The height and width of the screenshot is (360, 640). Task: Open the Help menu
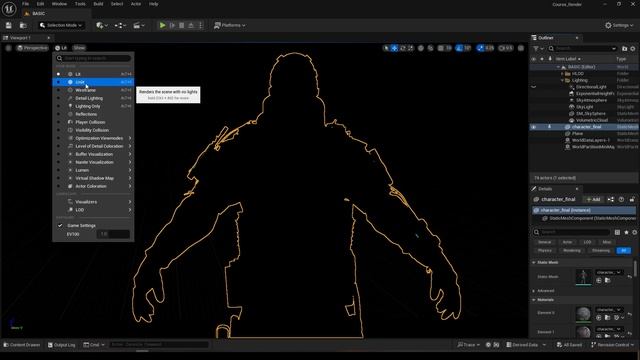point(153,4)
